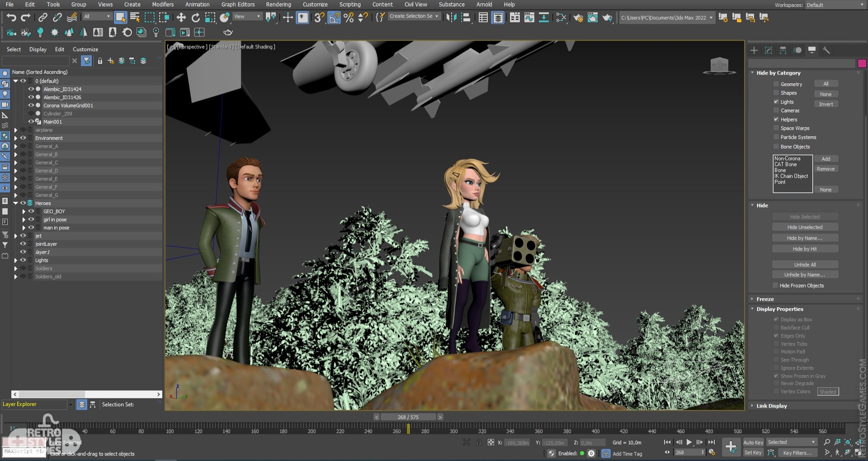Expand the Freeze rollout
The image size is (868, 461).
pyautogui.click(x=765, y=299)
